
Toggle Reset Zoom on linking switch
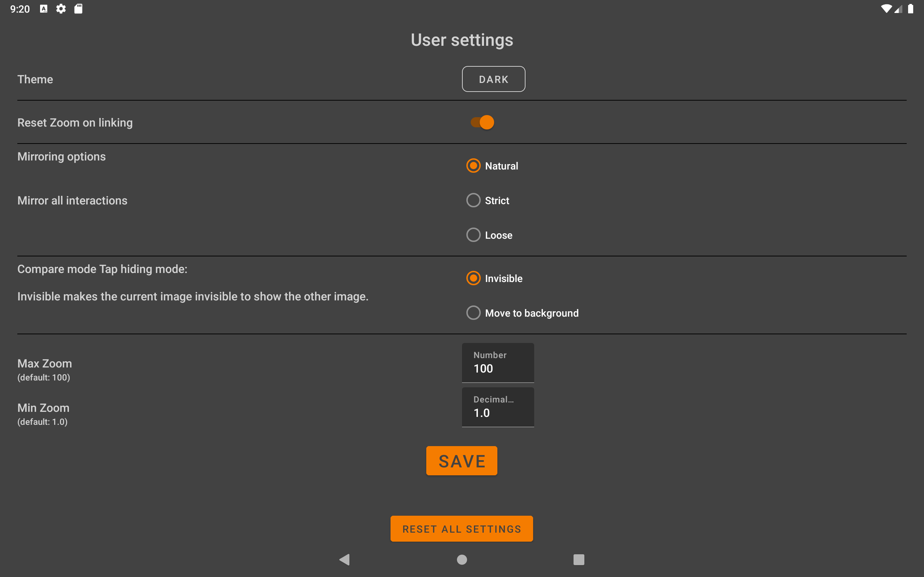tap(482, 123)
